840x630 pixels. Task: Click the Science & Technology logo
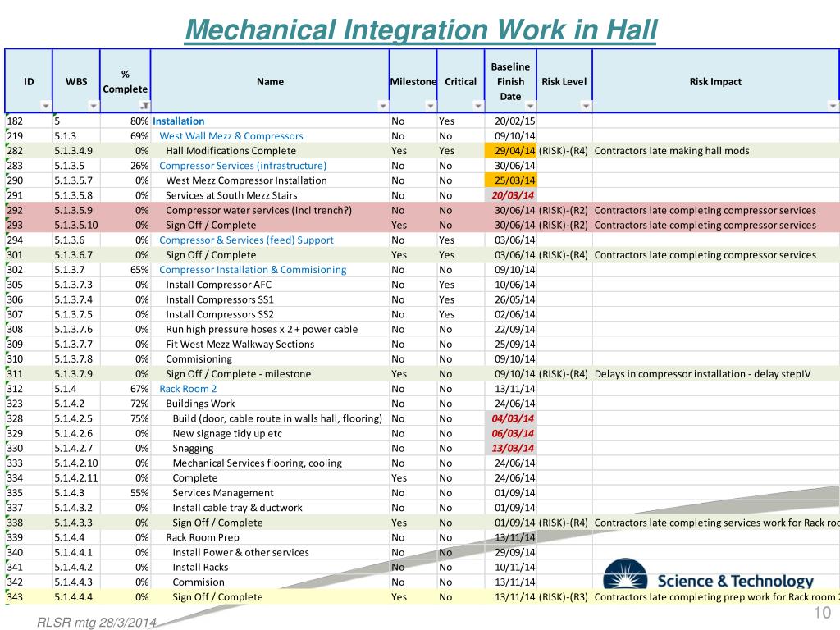(708, 575)
